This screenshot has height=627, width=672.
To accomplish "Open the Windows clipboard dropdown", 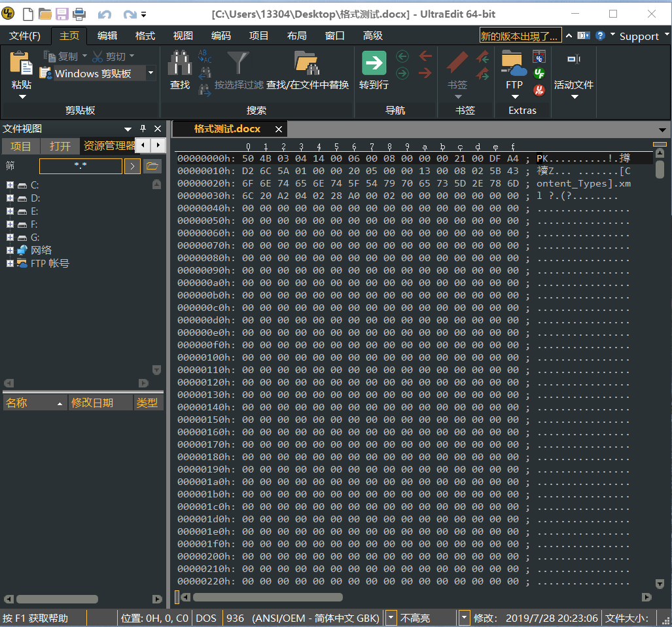I will click(x=151, y=73).
